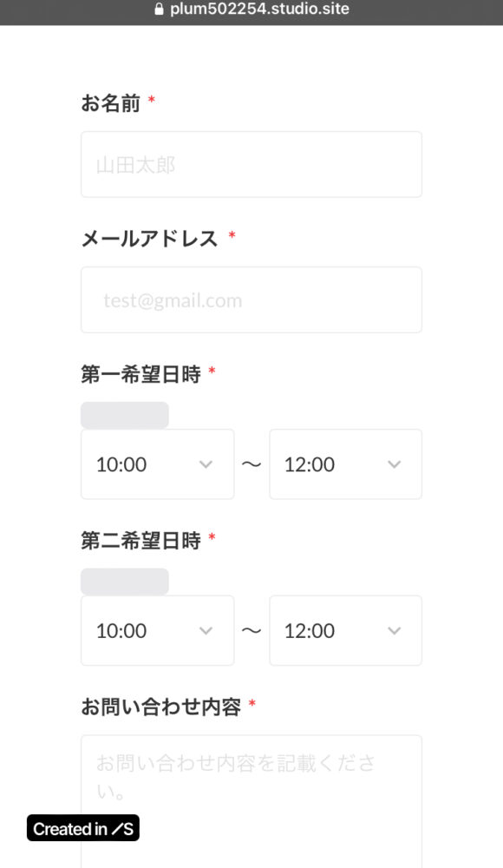Focus the メールアドレス field showing test@gmail.com

click(251, 300)
